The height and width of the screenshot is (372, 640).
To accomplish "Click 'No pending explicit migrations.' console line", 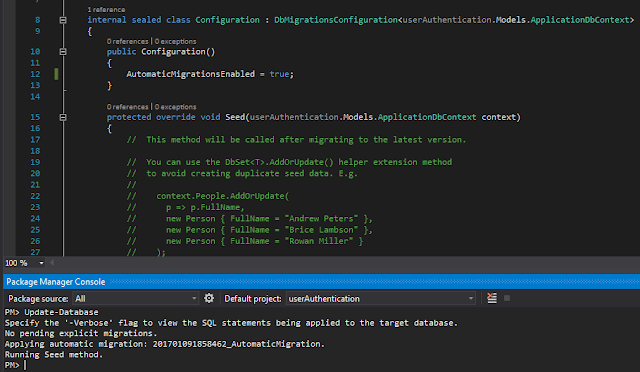I will click(x=81, y=333).
